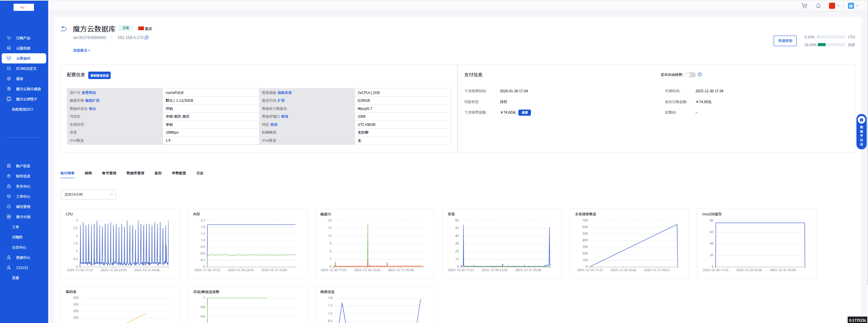Viewport: 868px width, 323px height.
Task: Click the CPU usage progress bar
Action: coord(831,37)
